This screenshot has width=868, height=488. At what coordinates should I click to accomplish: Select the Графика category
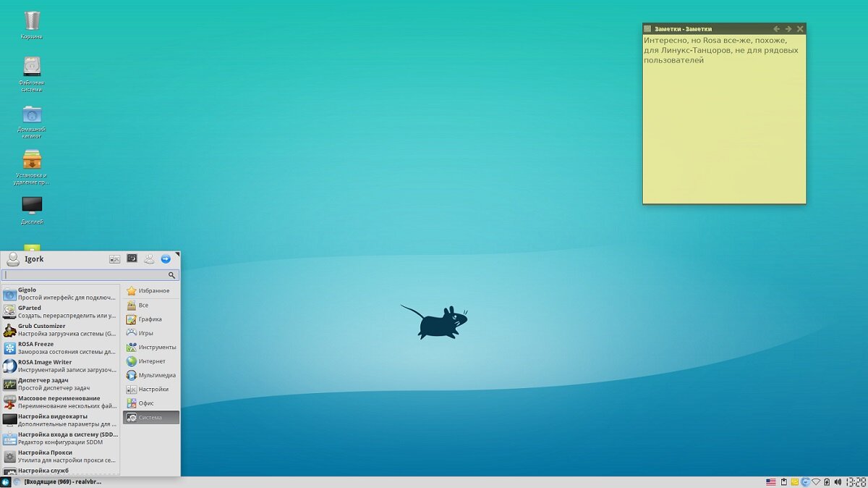click(151, 319)
